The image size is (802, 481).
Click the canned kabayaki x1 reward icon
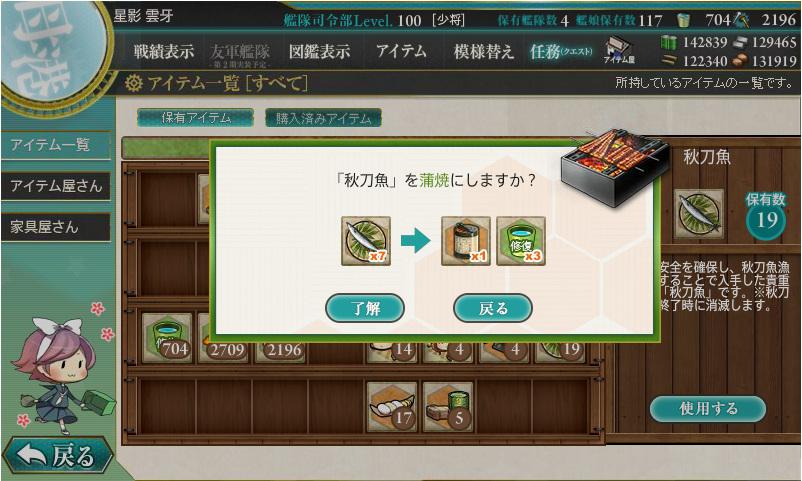coord(465,240)
